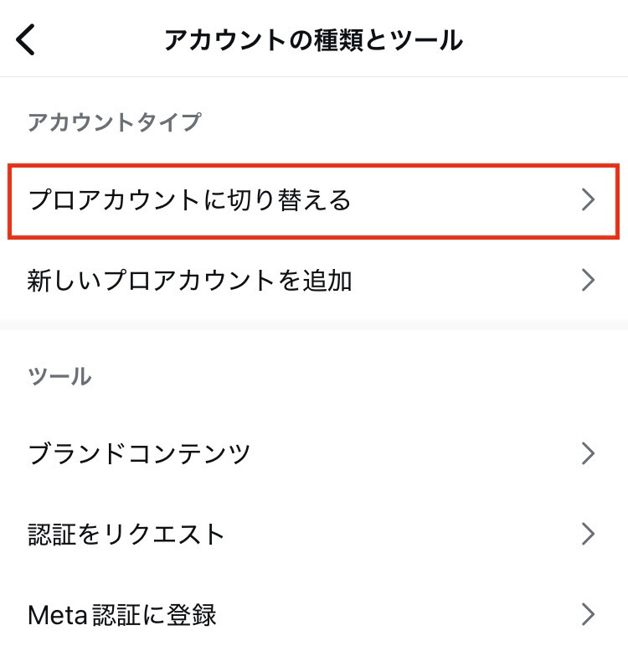This screenshot has width=628, height=672.
Task: Click blank middle of 認証をリクエスト row
Action: click(x=402, y=534)
